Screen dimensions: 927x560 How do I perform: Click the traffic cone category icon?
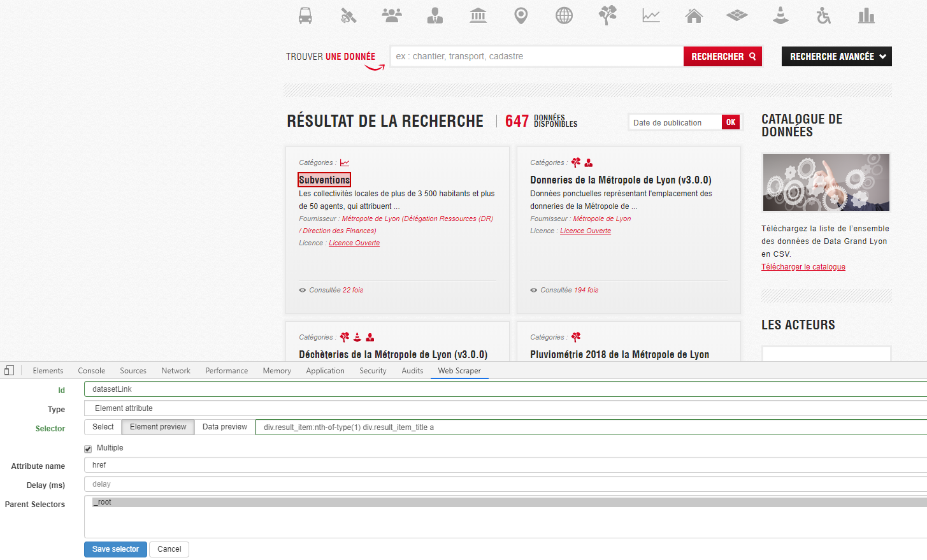tap(780, 15)
